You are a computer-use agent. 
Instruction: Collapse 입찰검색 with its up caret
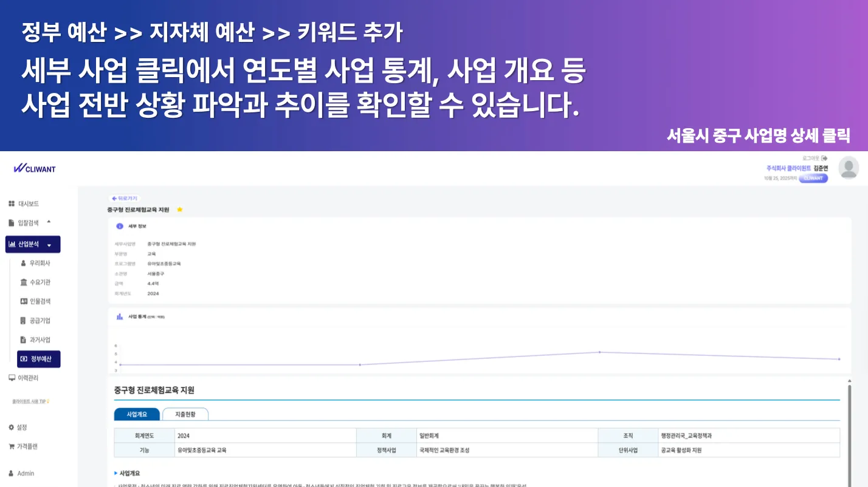(49, 222)
